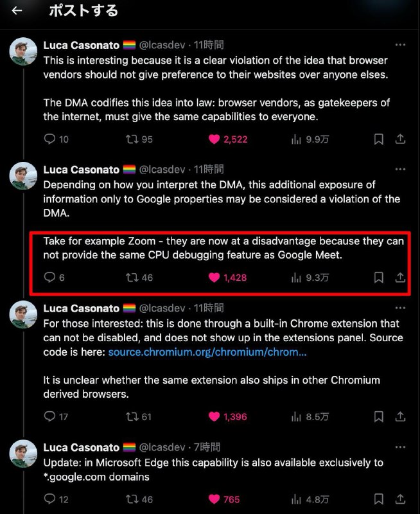Screen dimensions: 420x514
Task: Open the more options menu on the first tweet
Action: [x=401, y=43]
